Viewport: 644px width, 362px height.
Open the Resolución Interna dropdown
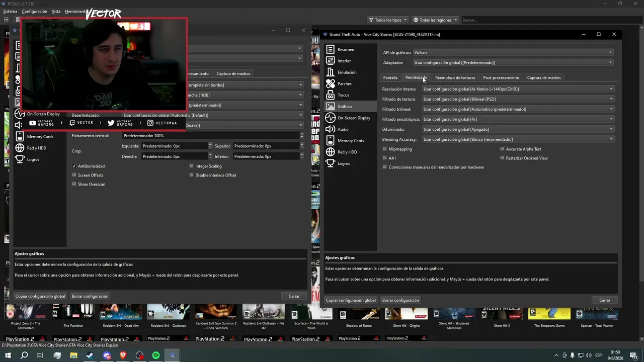click(x=518, y=89)
